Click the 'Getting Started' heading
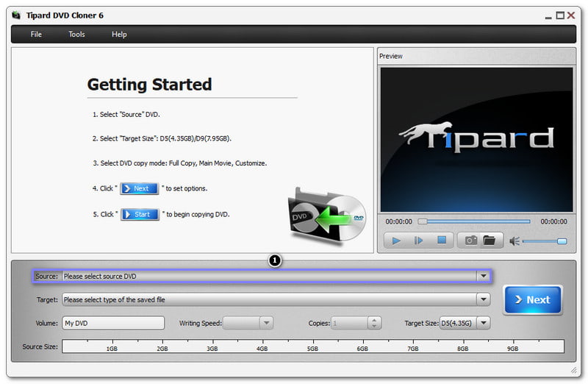The width and height of the screenshot is (588, 384). [150, 85]
